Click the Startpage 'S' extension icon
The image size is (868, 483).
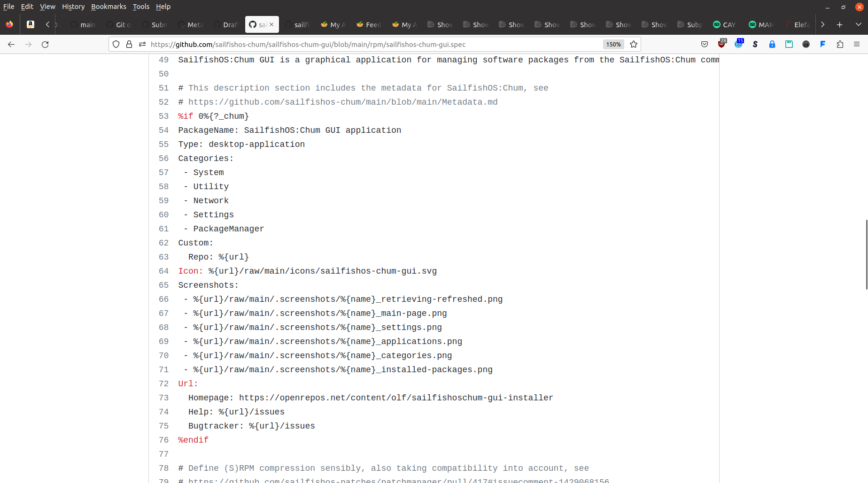click(x=755, y=44)
